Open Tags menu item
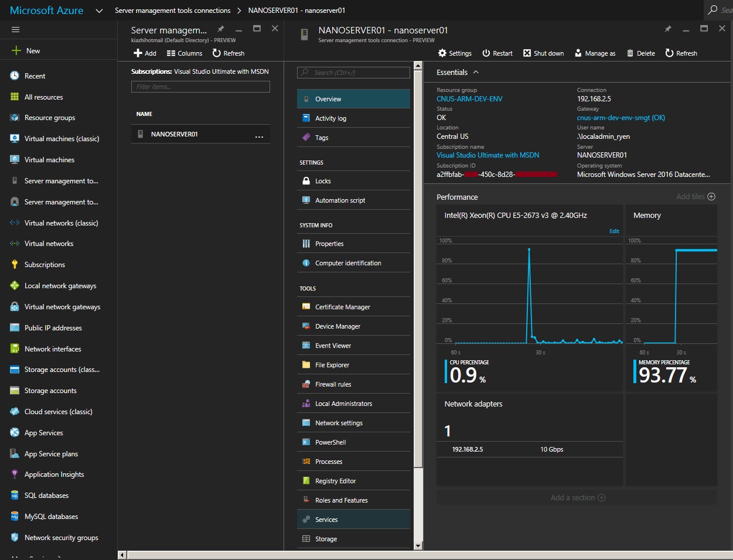 coord(353,138)
